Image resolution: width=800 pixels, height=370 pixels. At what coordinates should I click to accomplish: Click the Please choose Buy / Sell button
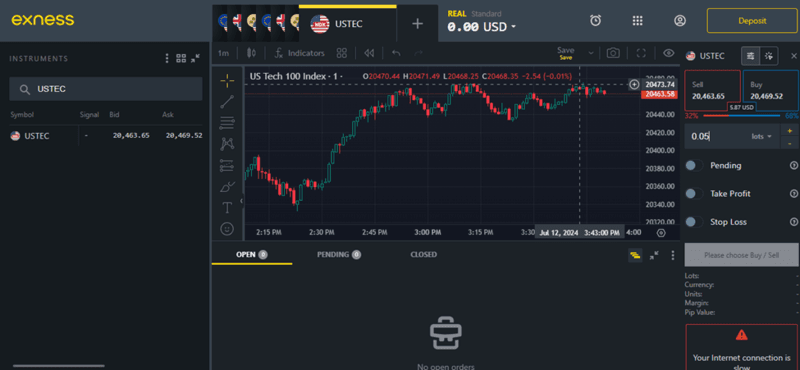(741, 255)
